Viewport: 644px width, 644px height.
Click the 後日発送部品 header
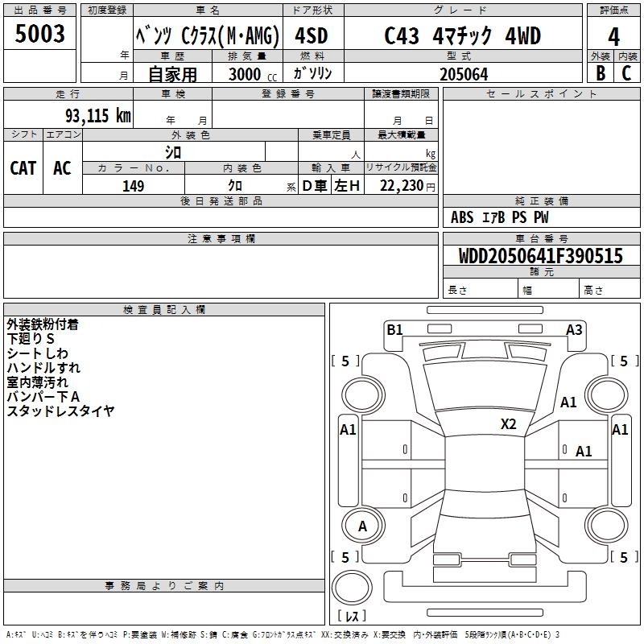pos(221,200)
